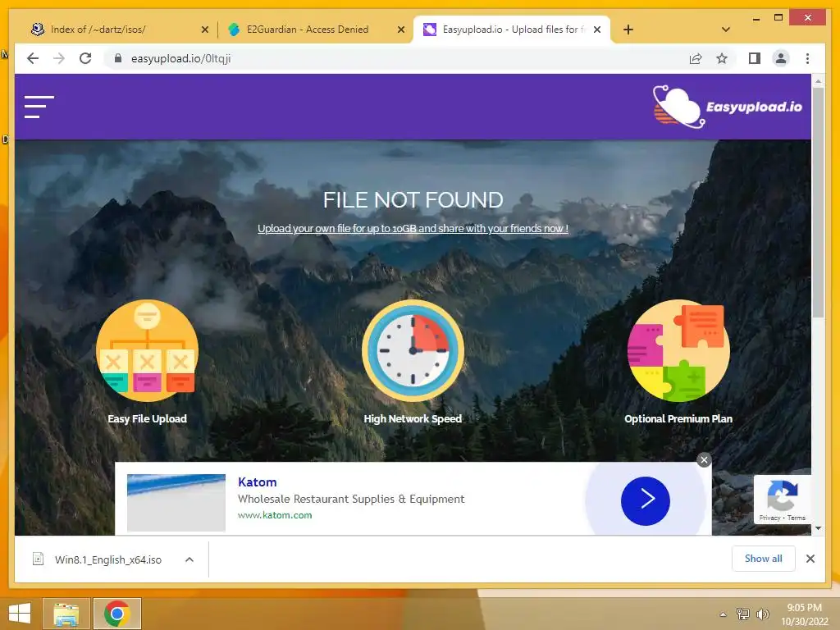Screen dimensions: 840x630
Task: Click the FILE NOT FOUND heading
Action: tap(413, 200)
